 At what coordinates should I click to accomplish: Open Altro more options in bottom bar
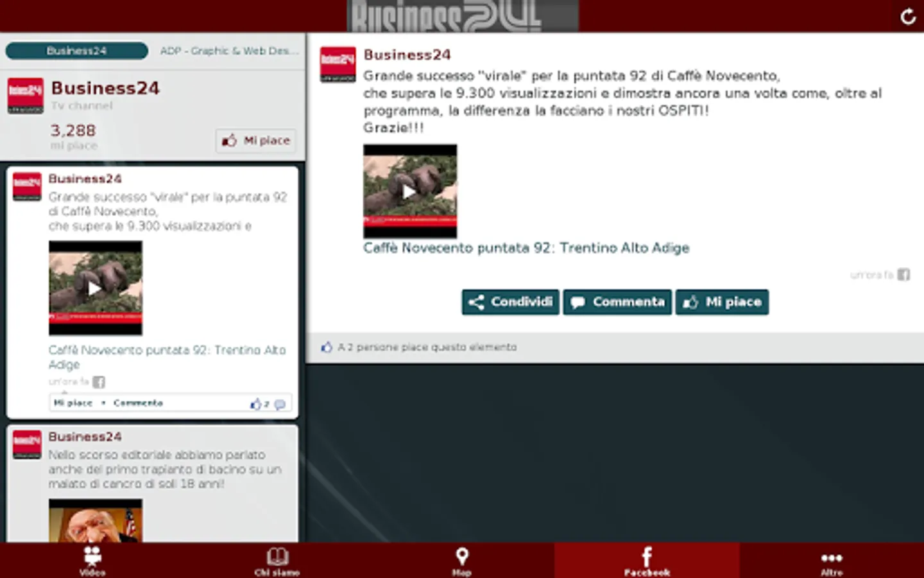click(x=832, y=561)
